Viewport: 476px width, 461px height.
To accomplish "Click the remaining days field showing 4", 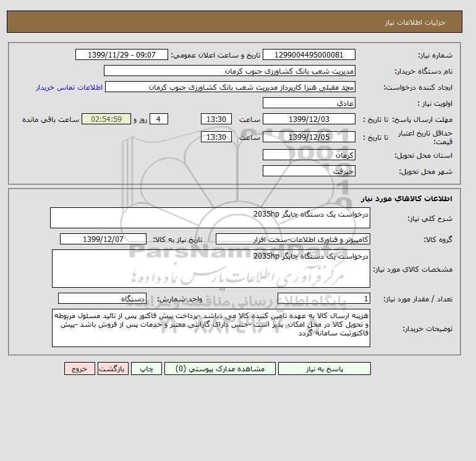I will (158, 119).
